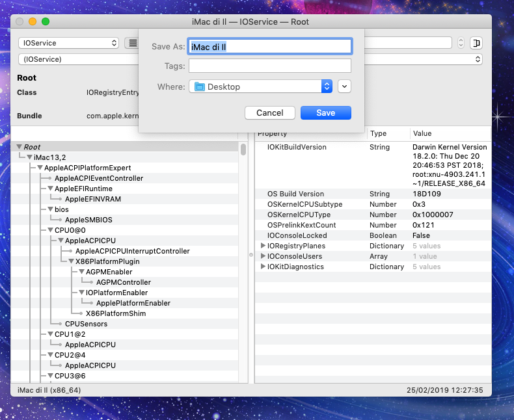Collapse the AppleACPIPlatformExpert node
This screenshot has height=420, width=514.
(x=40, y=168)
